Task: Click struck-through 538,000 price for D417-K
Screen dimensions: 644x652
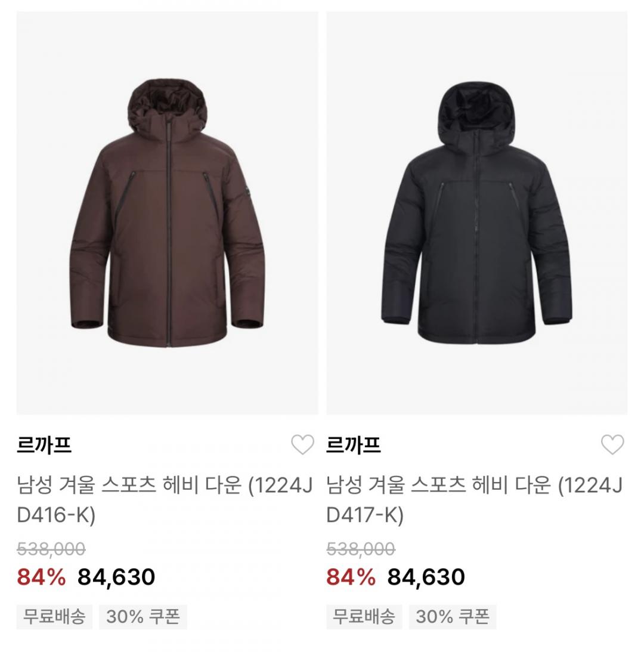Action: click(361, 549)
